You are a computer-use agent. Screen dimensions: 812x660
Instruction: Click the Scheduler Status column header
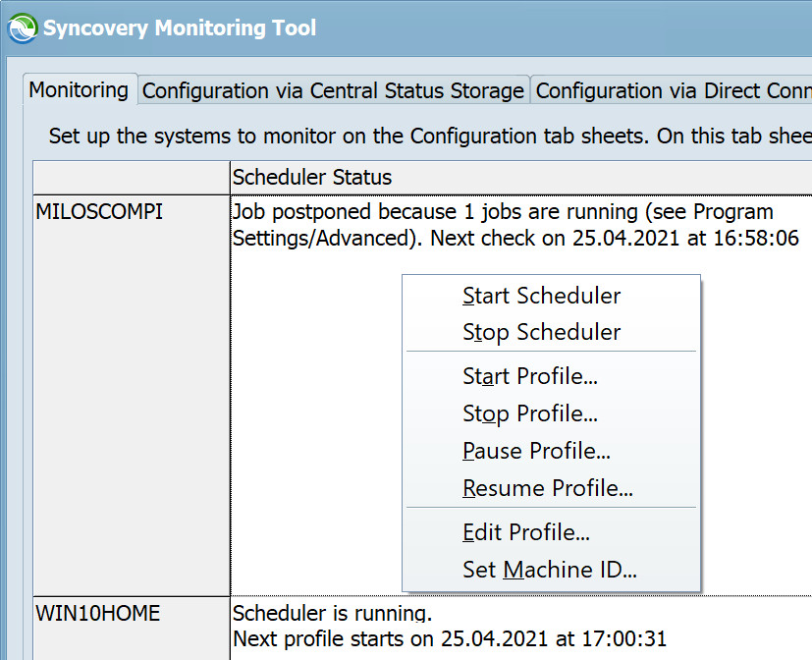tap(312, 178)
